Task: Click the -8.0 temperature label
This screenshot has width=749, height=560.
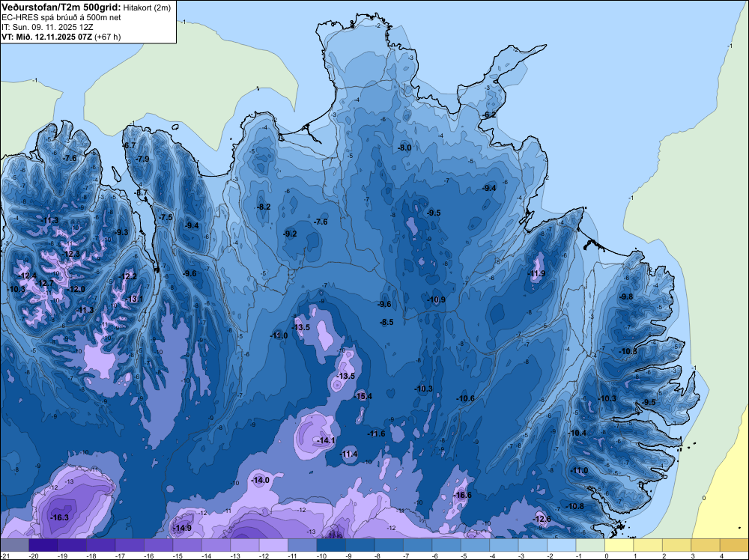Action: [404, 148]
